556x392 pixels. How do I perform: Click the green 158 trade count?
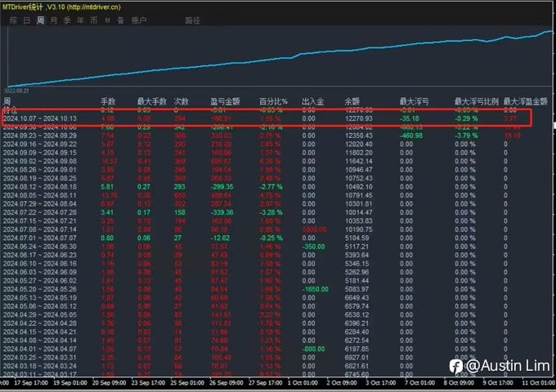point(180,212)
